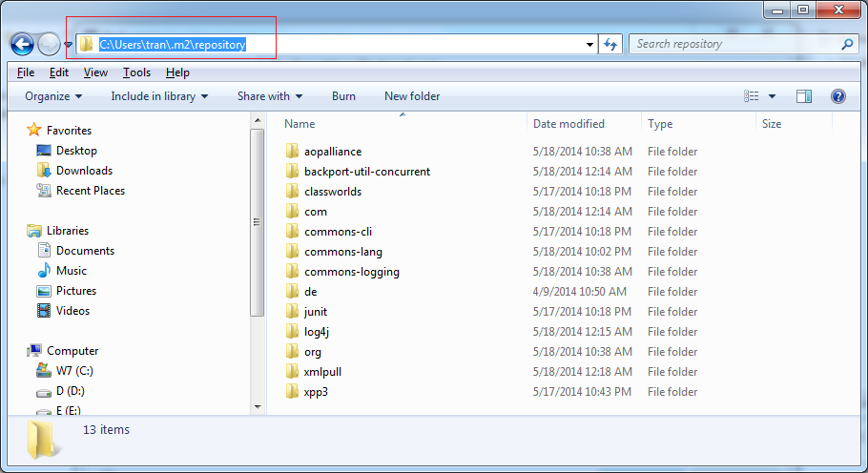Select Recent Places in Favorites
868x473 pixels.
pos(91,191)
